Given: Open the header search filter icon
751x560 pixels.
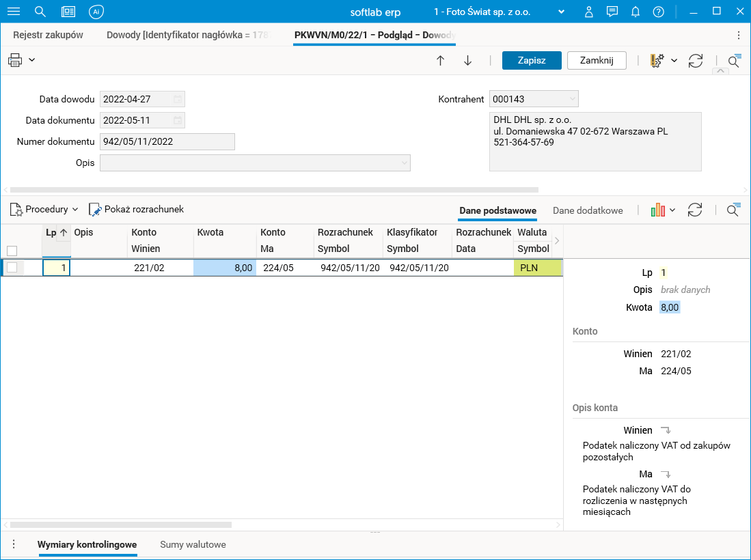Looking at the screenshot, I should pos(734,60).
